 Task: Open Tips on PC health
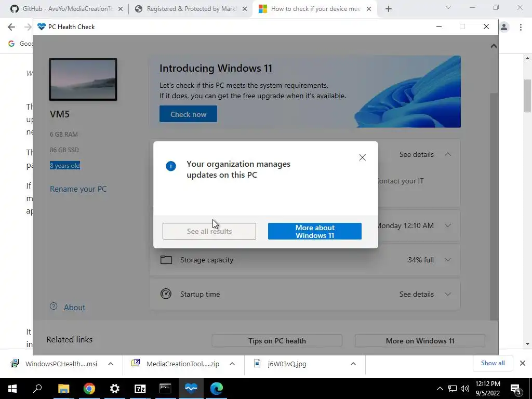point(277,341)
